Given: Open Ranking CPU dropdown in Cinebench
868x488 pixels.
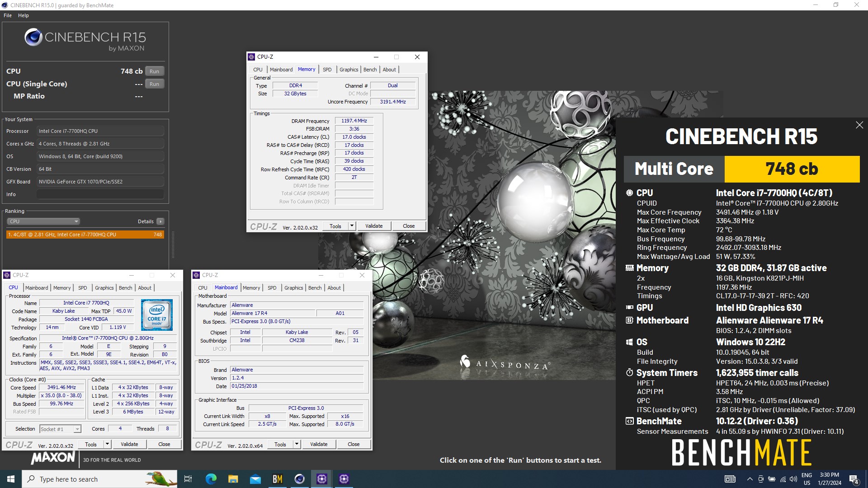Looking at the screenshot, I should coord(43,221).
